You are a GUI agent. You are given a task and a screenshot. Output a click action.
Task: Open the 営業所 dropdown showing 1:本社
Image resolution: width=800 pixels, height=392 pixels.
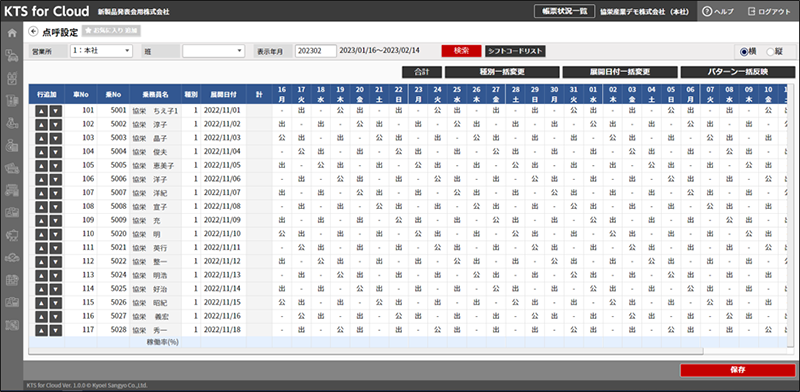101,51
